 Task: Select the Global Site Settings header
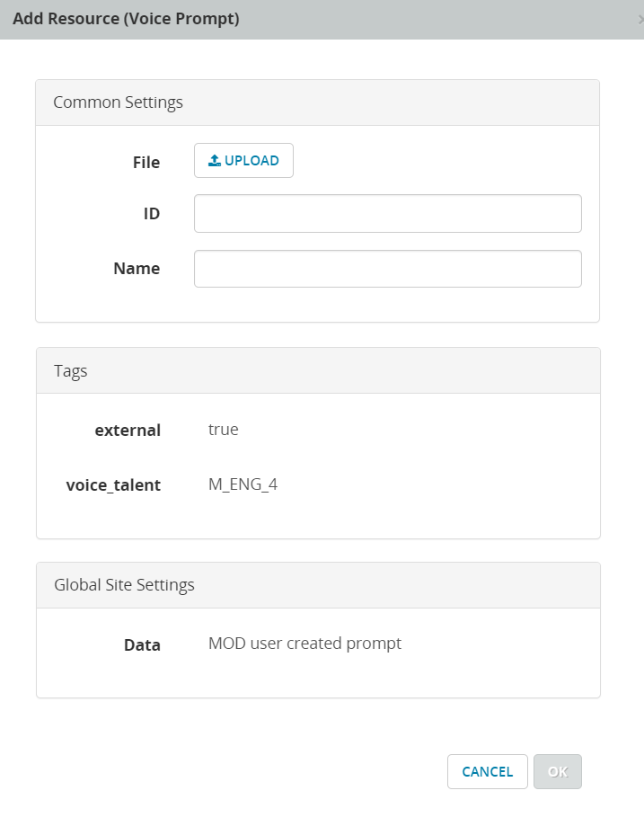pyautogui.click(x=124, y=585)
